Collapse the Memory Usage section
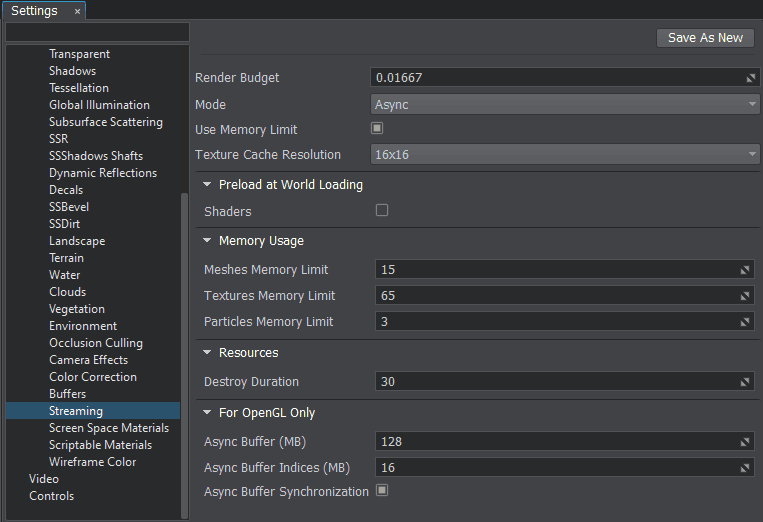The height and width of the screenshot is (522, 763). pyautogui.click(x=207, y=240)
